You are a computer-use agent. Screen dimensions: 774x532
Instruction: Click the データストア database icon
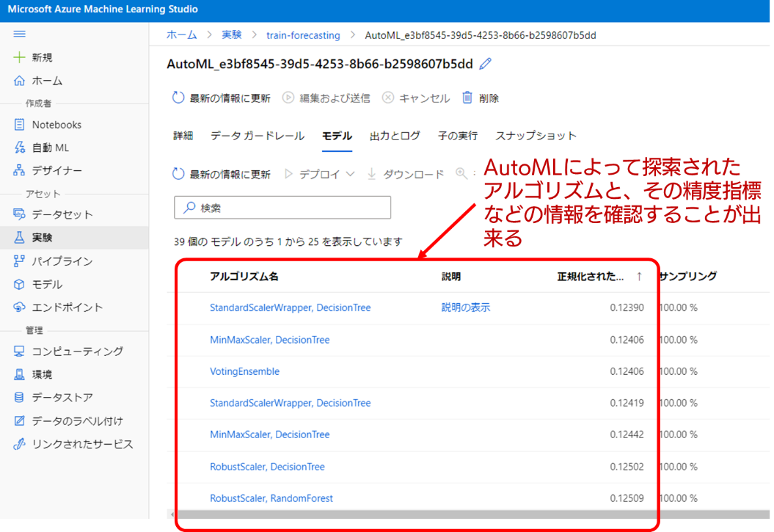19,397
